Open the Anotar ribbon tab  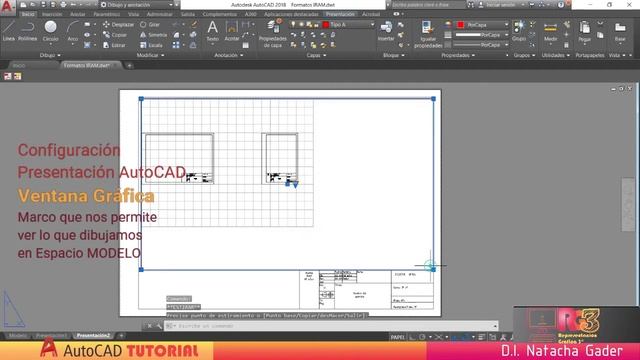(78, 14)
